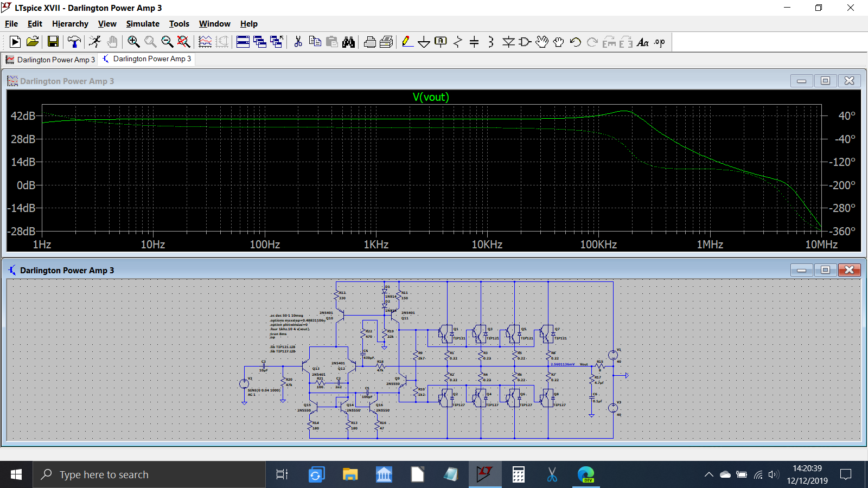Click the Find binoculars icon
Image resolution: width=868 pixels, height=488 pixels.
(348, 42)
